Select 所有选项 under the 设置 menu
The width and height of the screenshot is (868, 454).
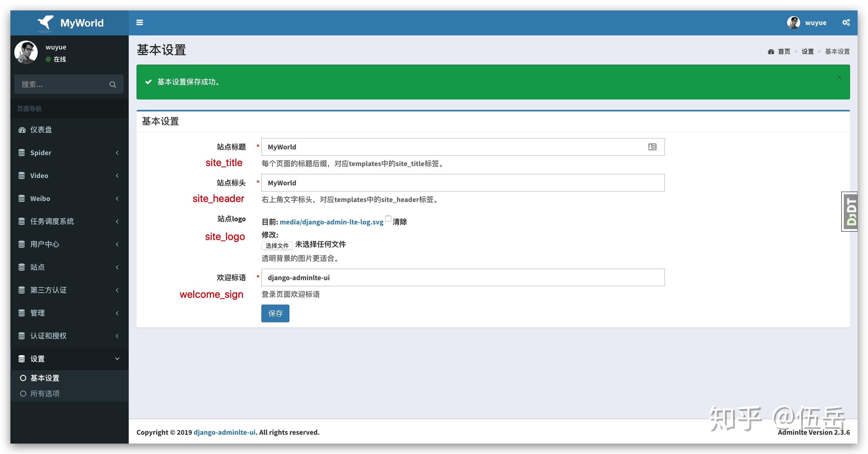pyautogui.click(x=45, y=393)
